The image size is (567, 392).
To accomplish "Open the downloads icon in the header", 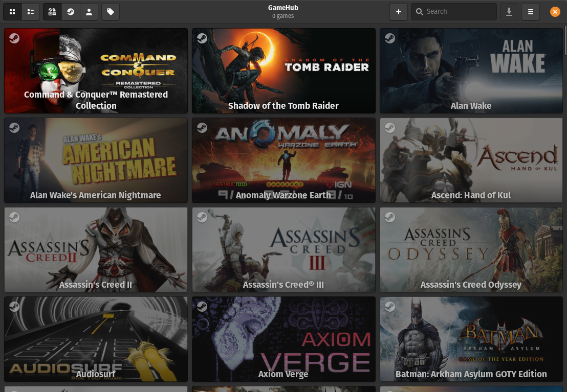I will [509, 11].
